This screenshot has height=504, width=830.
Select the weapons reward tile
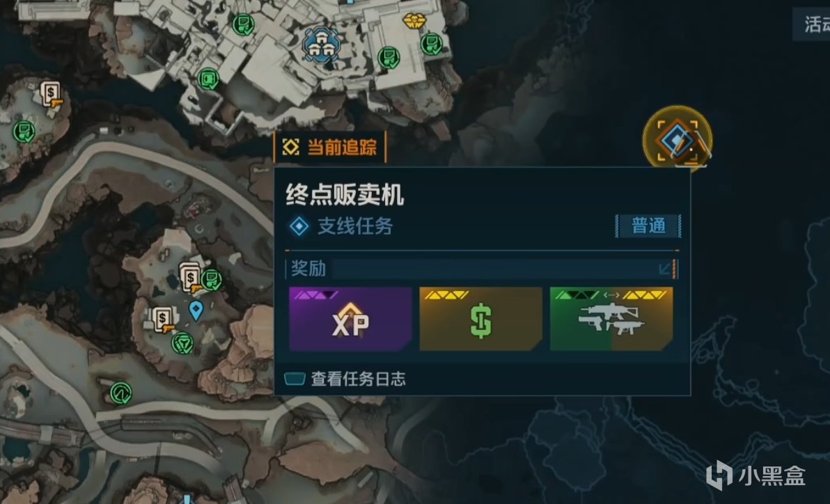tap(611, 320)
